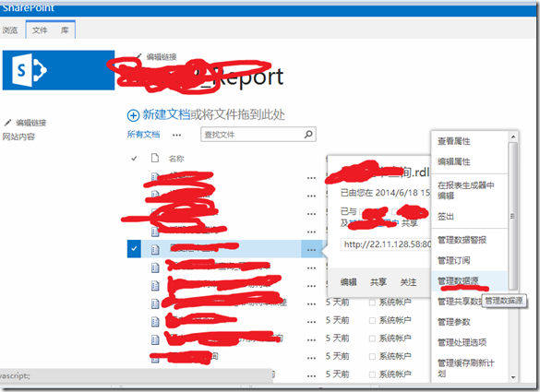Click pencil icon of left-side 编辑链接
The image size is (540, 392).
coord(7,123)
